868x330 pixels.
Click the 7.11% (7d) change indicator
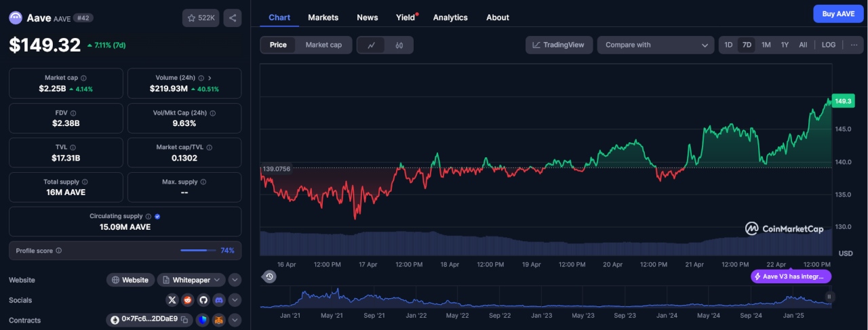(106, 45)
